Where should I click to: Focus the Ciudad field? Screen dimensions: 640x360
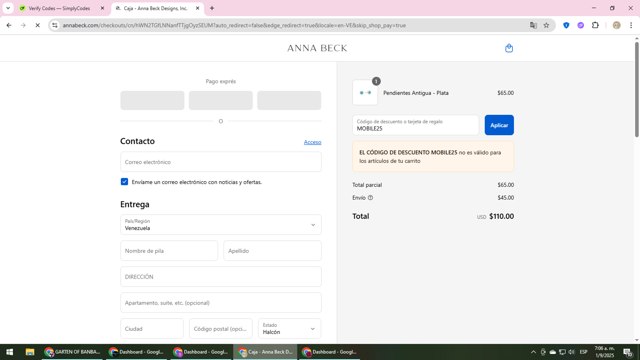point(152,329)
